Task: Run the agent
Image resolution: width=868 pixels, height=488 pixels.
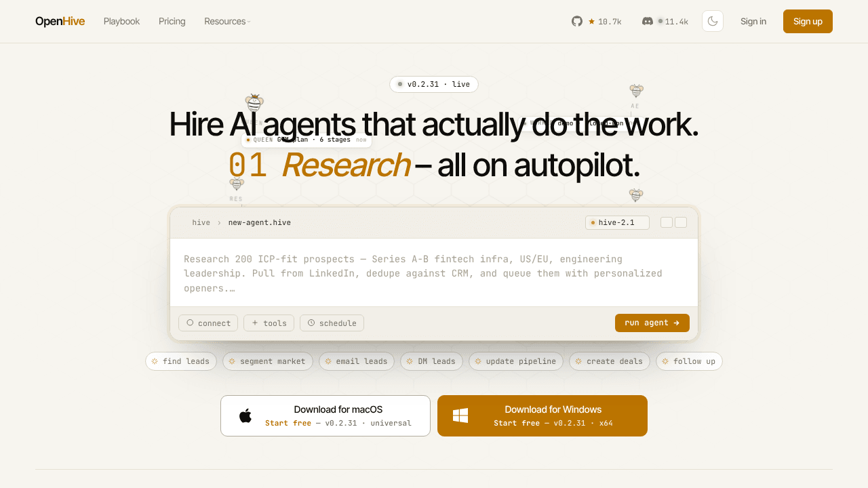Action: coord(652,323)
